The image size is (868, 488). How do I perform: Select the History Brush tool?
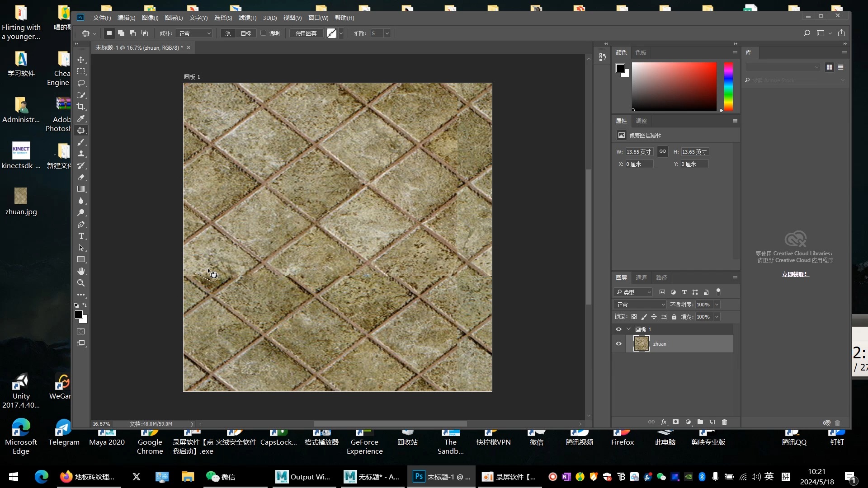[x=81, y=165]
